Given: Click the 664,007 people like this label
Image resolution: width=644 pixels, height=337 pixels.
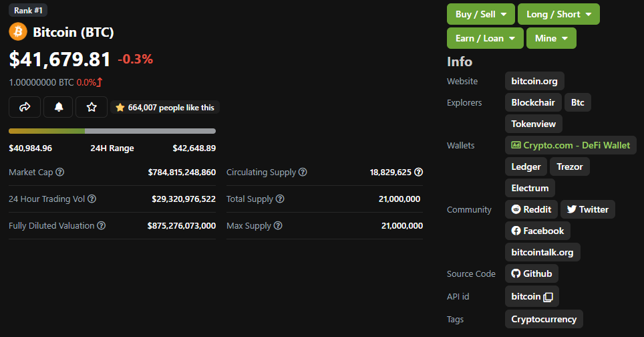Looking at the screenshot, I should click(165, 107).
